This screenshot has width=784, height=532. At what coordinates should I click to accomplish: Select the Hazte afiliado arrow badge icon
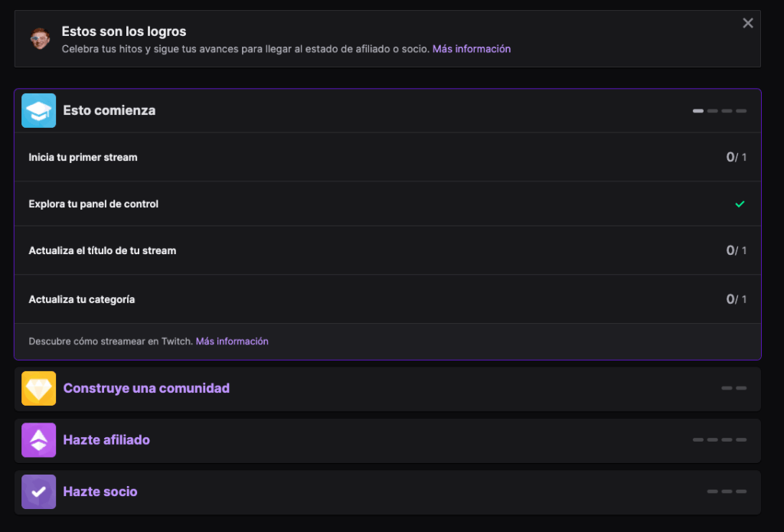pyautogui.click(x=38, y=440)
